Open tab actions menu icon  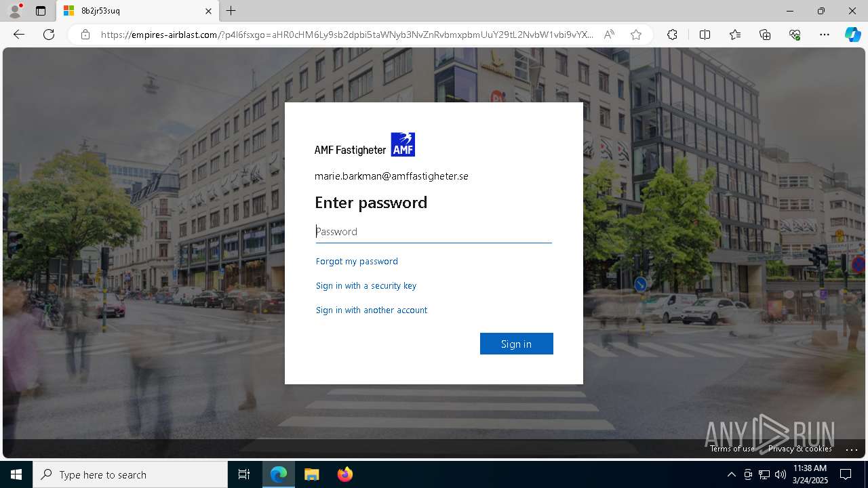pyautogui.click(x=41, y=11)
